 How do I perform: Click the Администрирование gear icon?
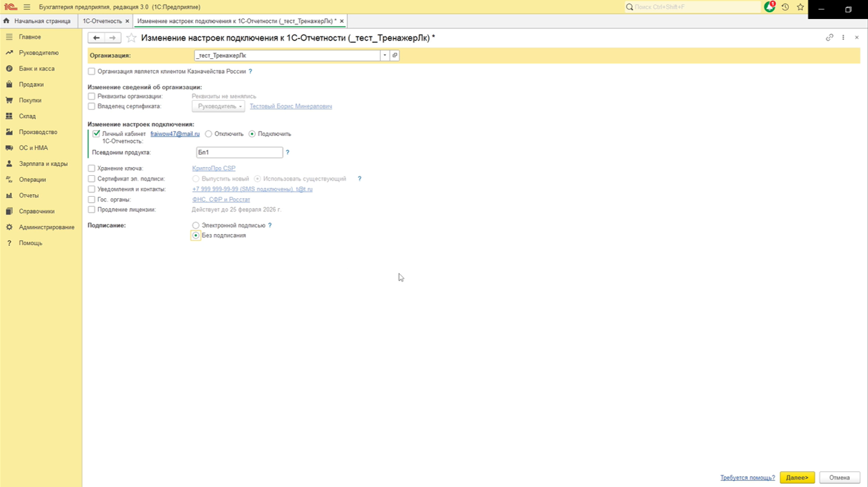(x=9, y=227)
